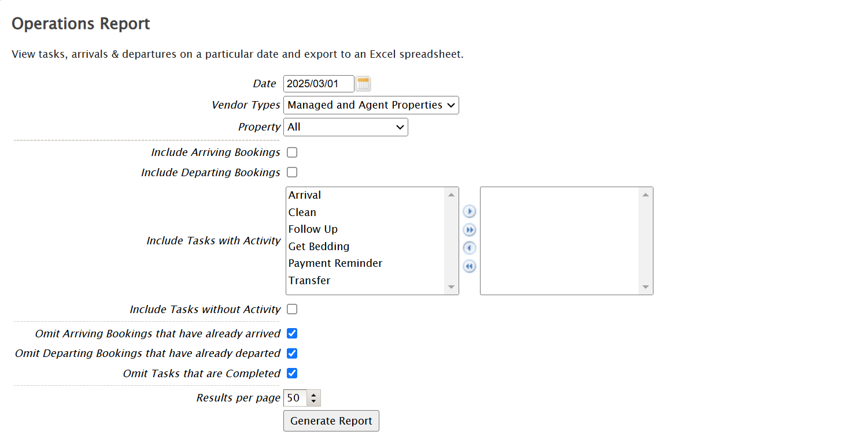Click the move all left double-arrow
The height and width of the screenshot is (439, 868).
pos(470,267)
